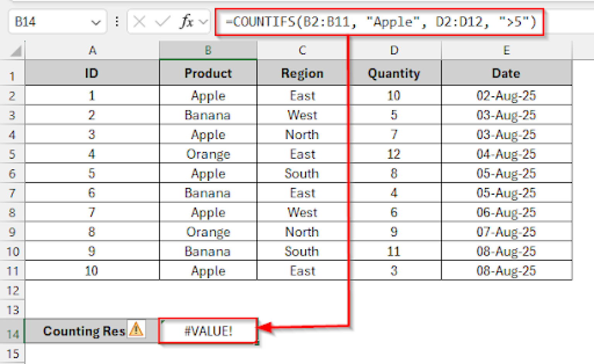Screen dimensions: 594x364
Task: Click North in row 4
Action: 302,134
